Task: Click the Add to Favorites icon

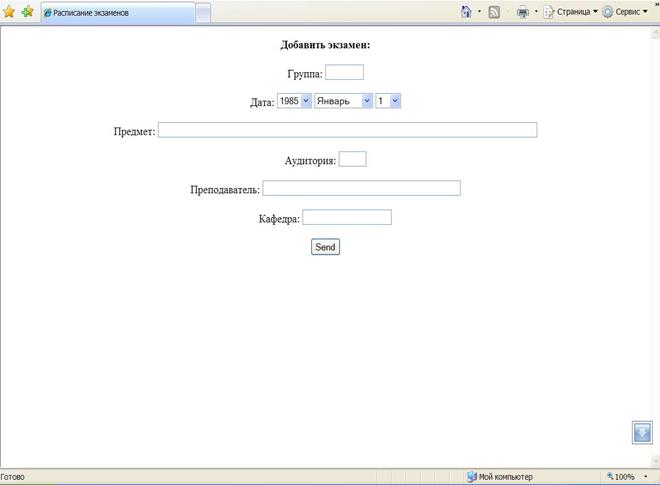Action: (27, 12)
